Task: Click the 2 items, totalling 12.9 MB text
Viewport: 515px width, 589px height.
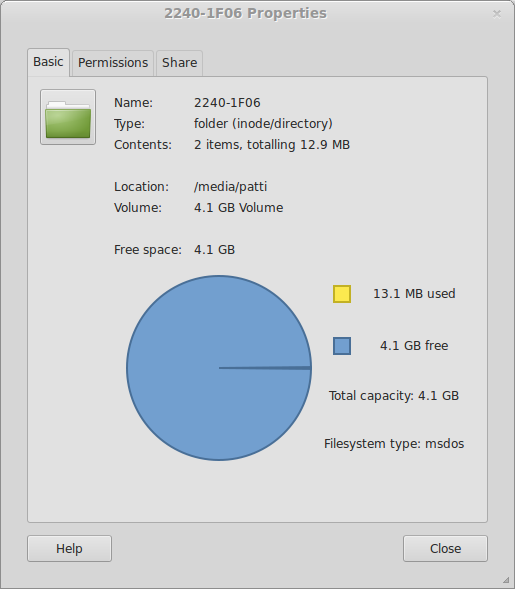Action: click(x=272, y=145)
